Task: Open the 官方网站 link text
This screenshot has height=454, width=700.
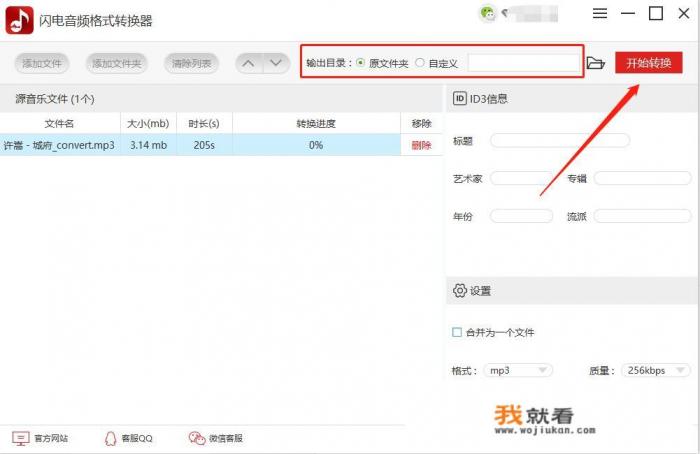Action: click(51, 438)
